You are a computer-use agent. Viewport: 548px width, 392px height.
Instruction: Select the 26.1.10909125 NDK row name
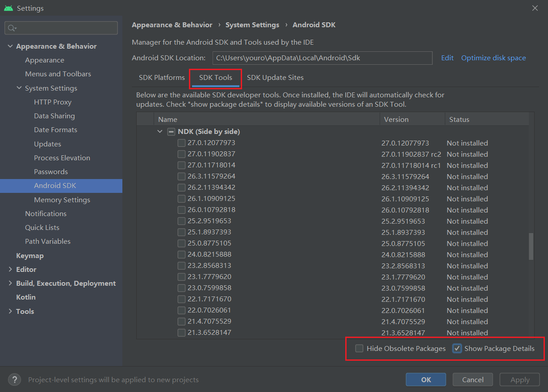pos(211,199)
